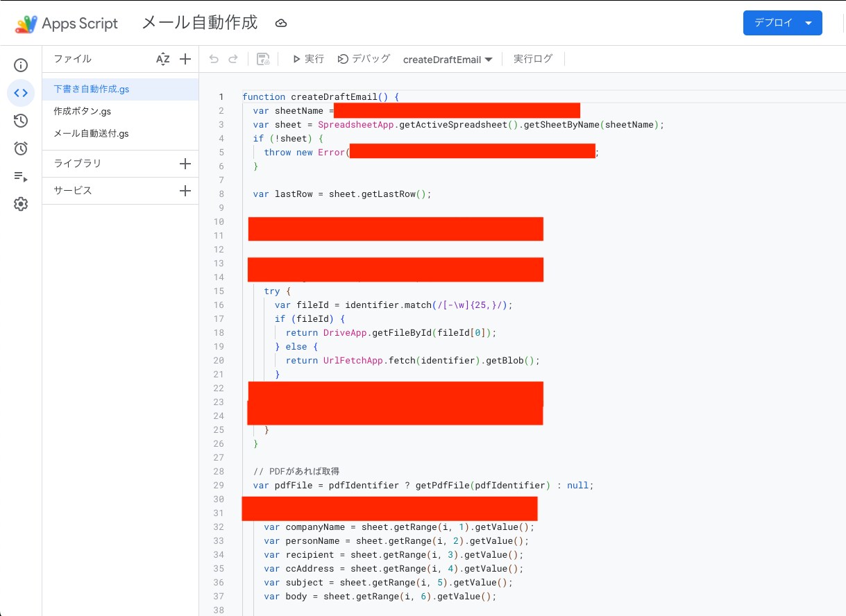Click the cloud save status icon
This screenshot has width=846, height=616.
(x=281, y=24)
